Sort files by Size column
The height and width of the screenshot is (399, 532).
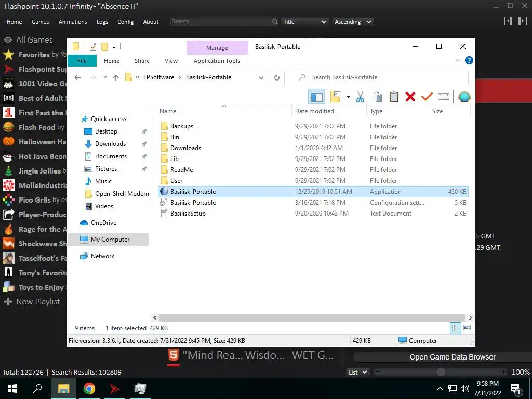click(x=449, y=111)
